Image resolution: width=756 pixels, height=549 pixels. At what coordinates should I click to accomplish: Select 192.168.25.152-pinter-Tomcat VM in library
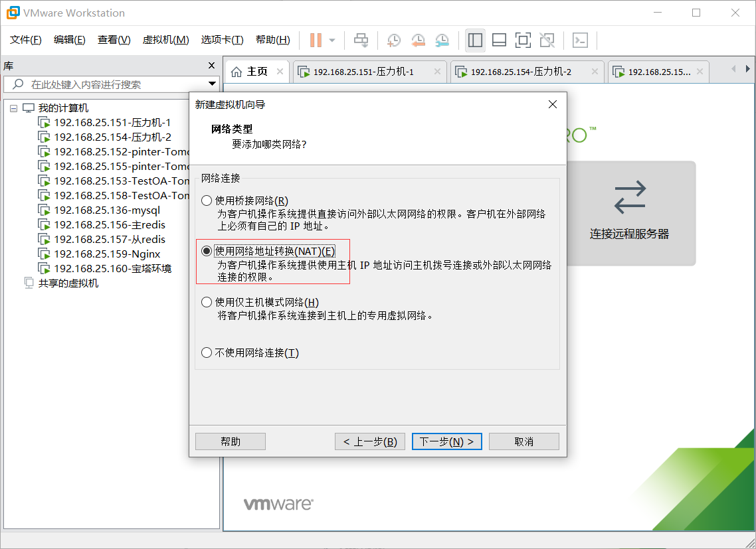114,152
